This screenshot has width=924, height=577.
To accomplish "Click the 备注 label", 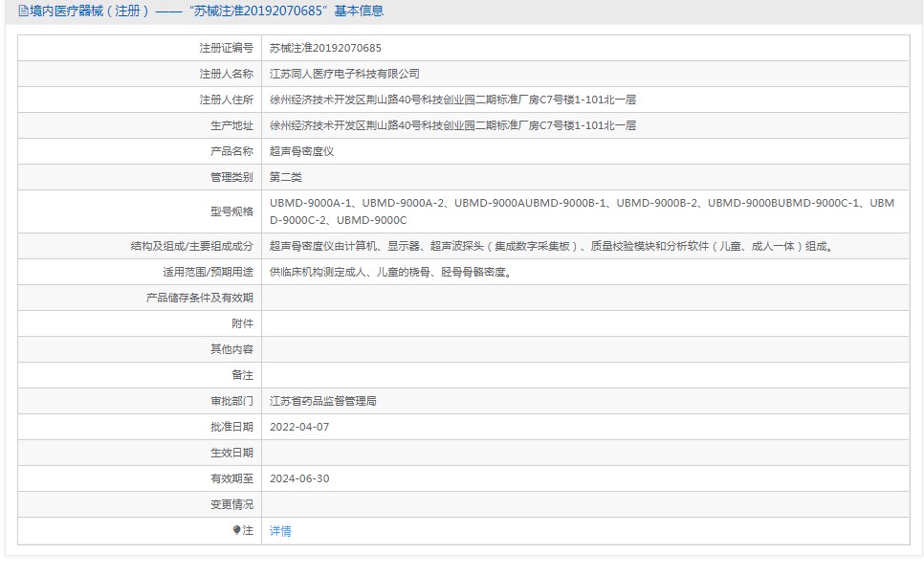I will point(242,375).
